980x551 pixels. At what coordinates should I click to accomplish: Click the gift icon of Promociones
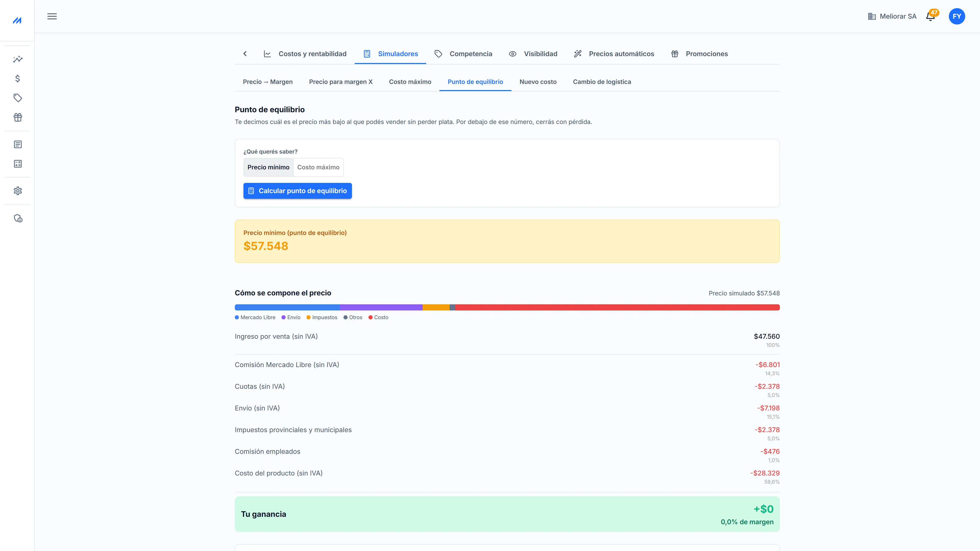(675, 54)
